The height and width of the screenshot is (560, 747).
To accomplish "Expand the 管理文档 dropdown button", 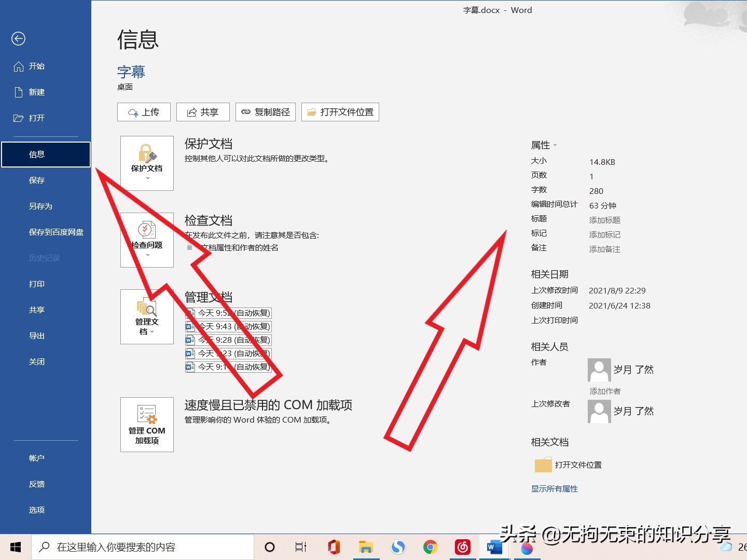I will click(x=147, y=317).
